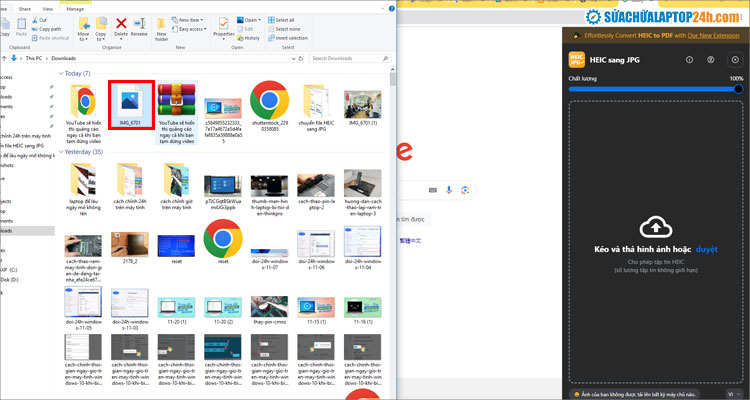Click the Rename icon in Organize group

coord(140,26)
